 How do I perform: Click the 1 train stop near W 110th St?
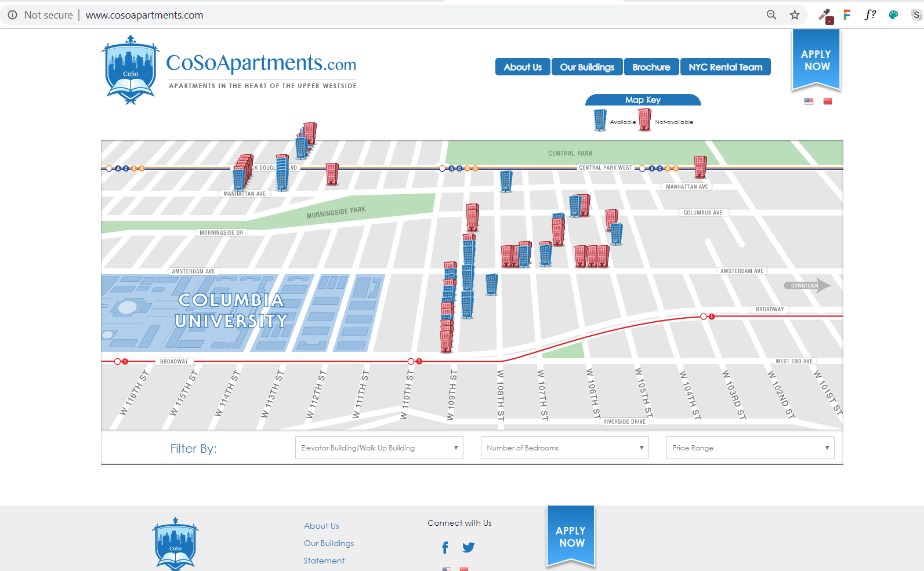pos(415,361)
